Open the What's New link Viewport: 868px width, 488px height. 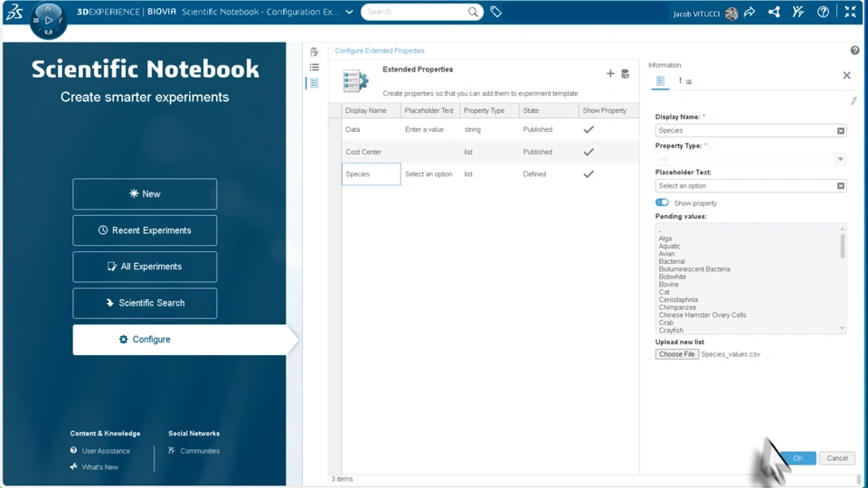[x=99, y=467]
